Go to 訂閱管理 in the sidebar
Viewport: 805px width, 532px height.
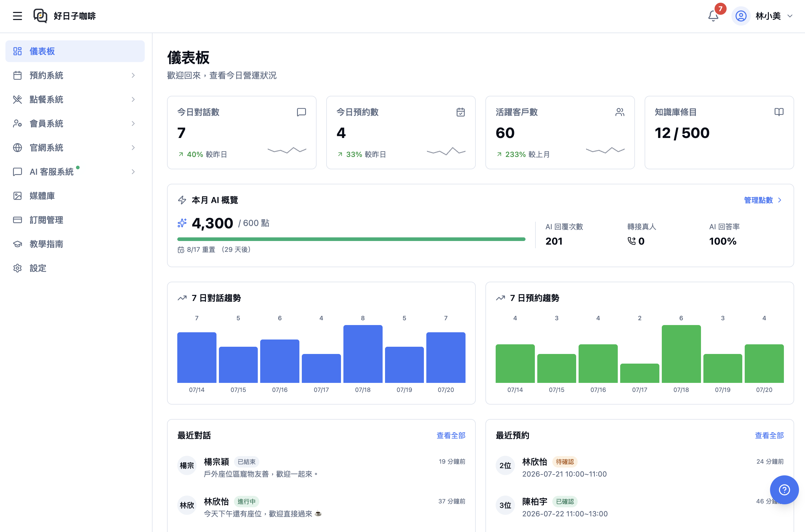point(75,220)
